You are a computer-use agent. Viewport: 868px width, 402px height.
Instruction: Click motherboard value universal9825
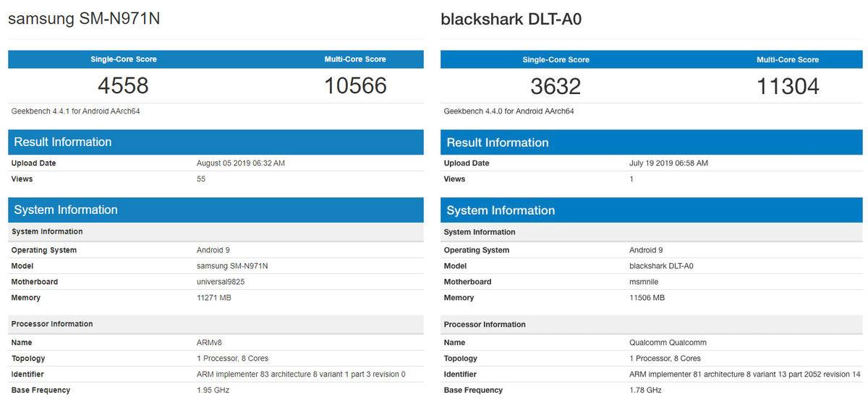click(x=220, y=282)
